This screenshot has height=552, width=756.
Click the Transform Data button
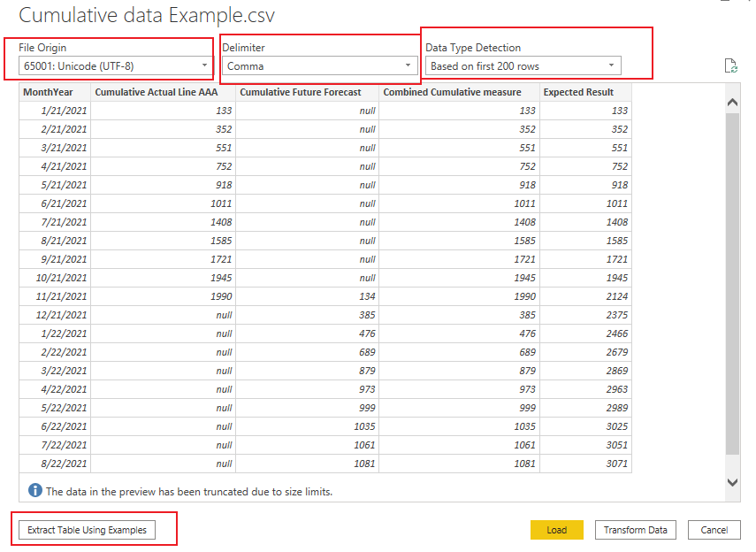tap(636, 530)
